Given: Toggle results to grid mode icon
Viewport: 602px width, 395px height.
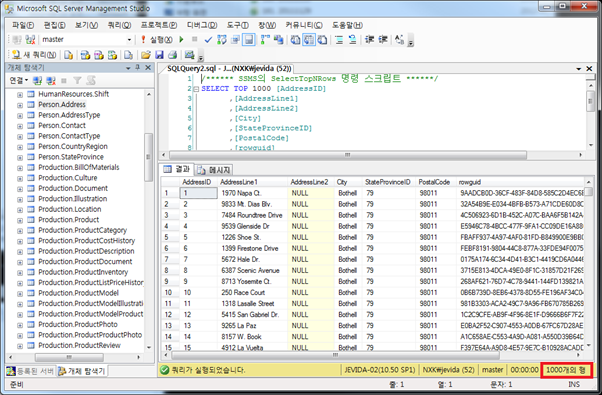Looking at the screenshot, I should 309,40.
